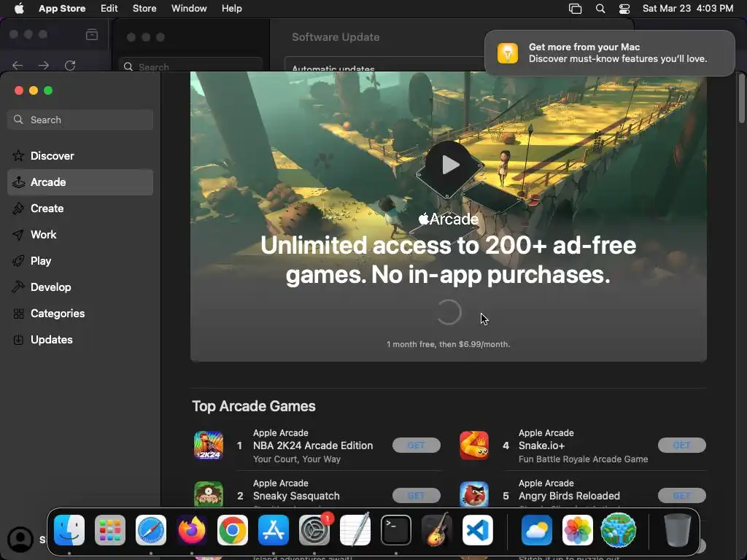Open the account profile icon at sidebar bottom

tap(20, 539)
